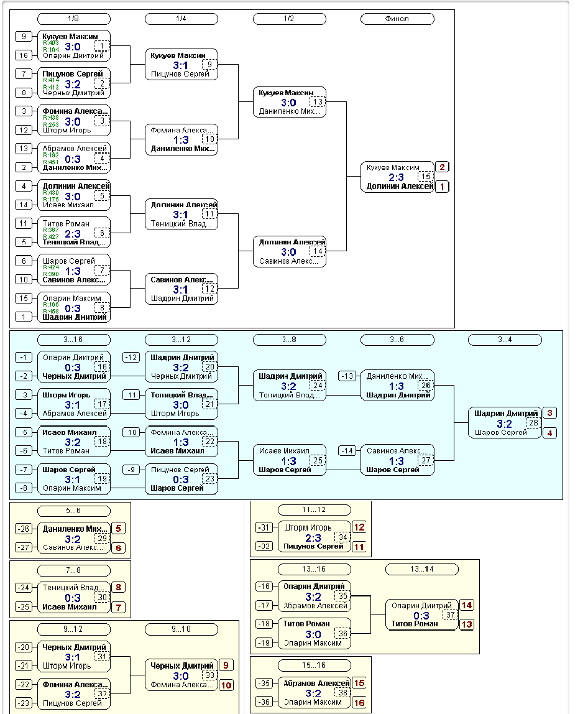Viewport: 588px width, 714px height.
Task: Click the '1/4' round header
Action: click(x=181, y=19)
